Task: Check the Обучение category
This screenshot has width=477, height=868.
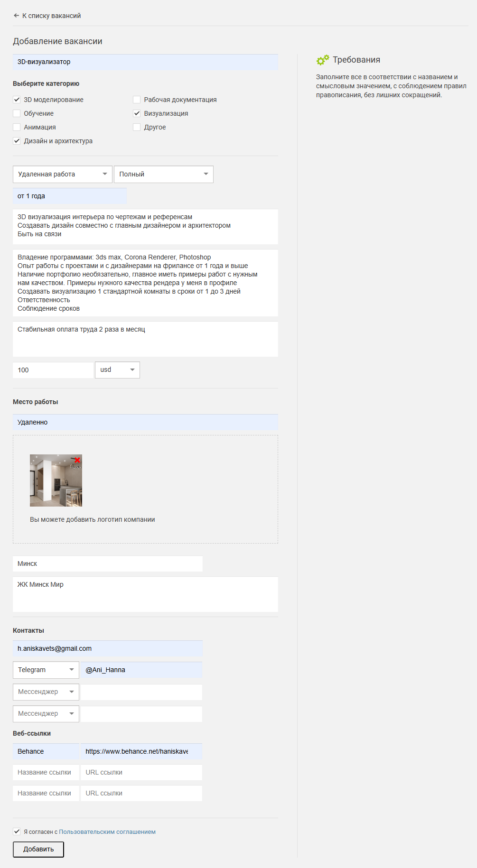Action: tap(17, 113)
